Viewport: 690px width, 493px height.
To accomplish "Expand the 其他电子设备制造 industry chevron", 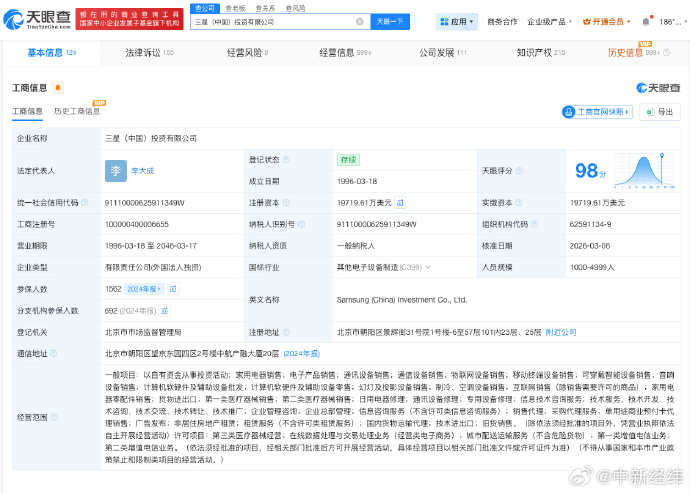I will (x=428, y=267).
